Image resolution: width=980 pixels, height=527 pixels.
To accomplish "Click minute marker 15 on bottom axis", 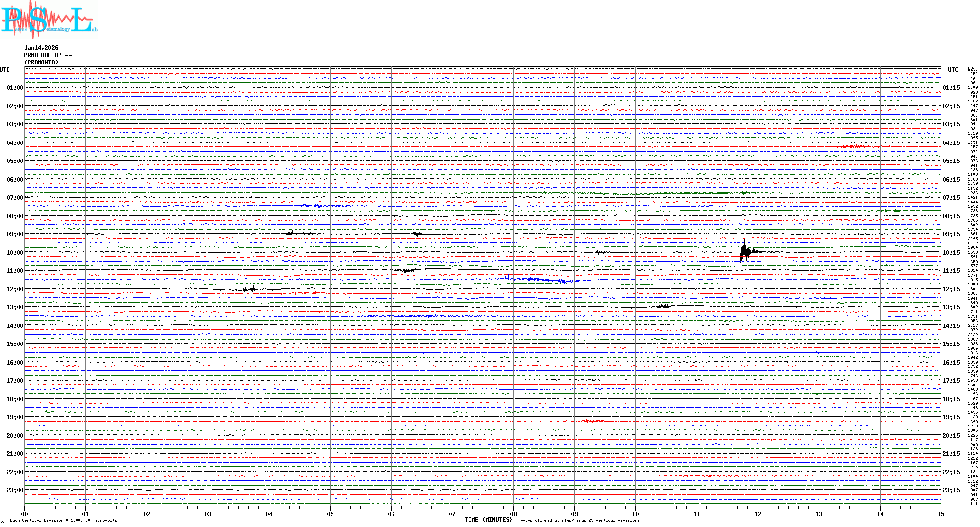I will tap(941, 514).
